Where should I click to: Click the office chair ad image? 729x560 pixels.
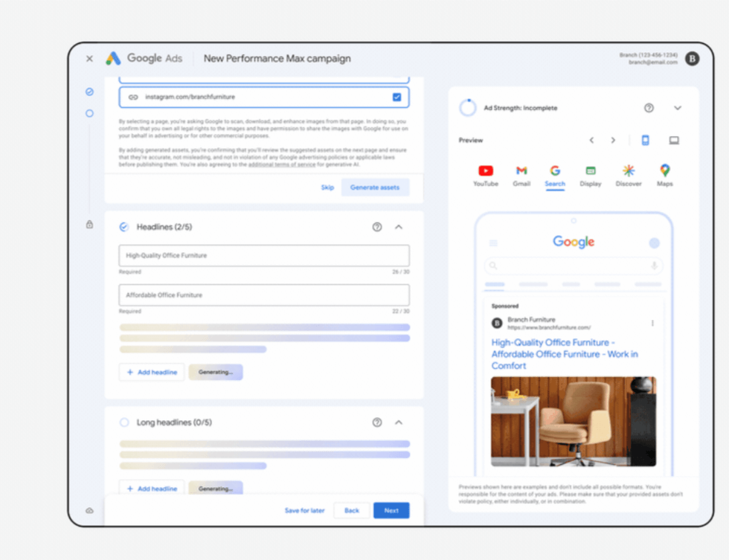click(x=574, y=422)
